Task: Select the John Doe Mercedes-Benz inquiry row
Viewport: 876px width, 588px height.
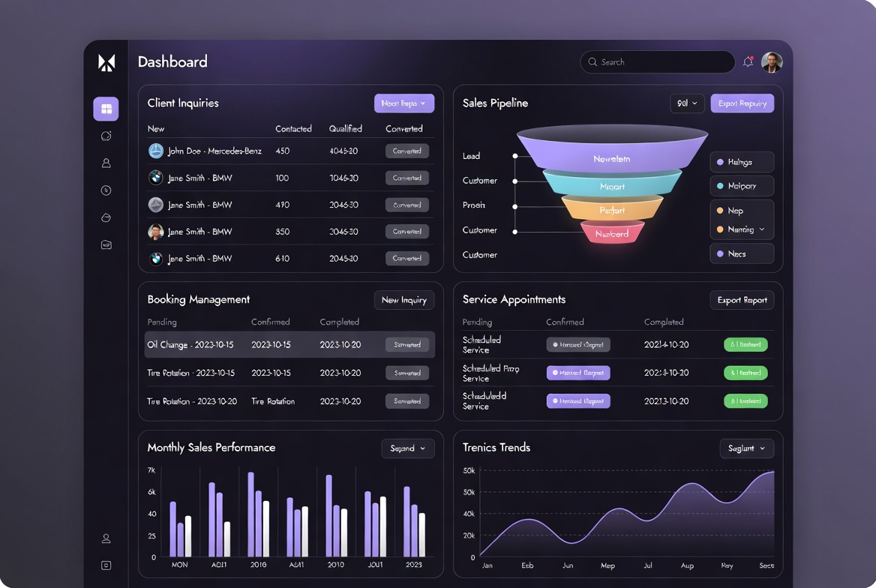Action: coord(290,151)
